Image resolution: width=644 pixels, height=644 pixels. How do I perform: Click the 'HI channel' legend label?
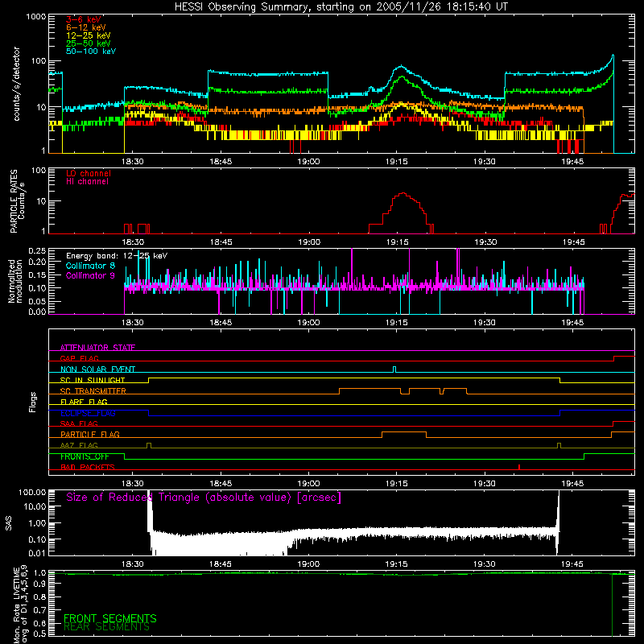click(87, 182)
